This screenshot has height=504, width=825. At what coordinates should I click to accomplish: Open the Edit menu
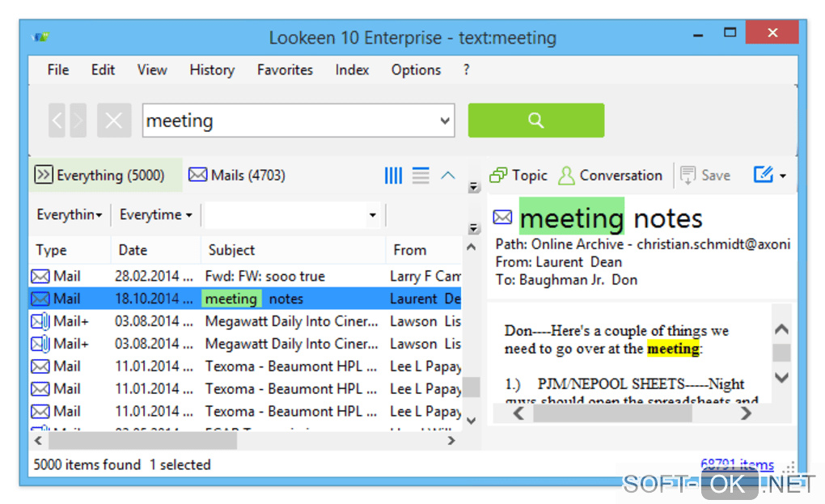point(103,70)
